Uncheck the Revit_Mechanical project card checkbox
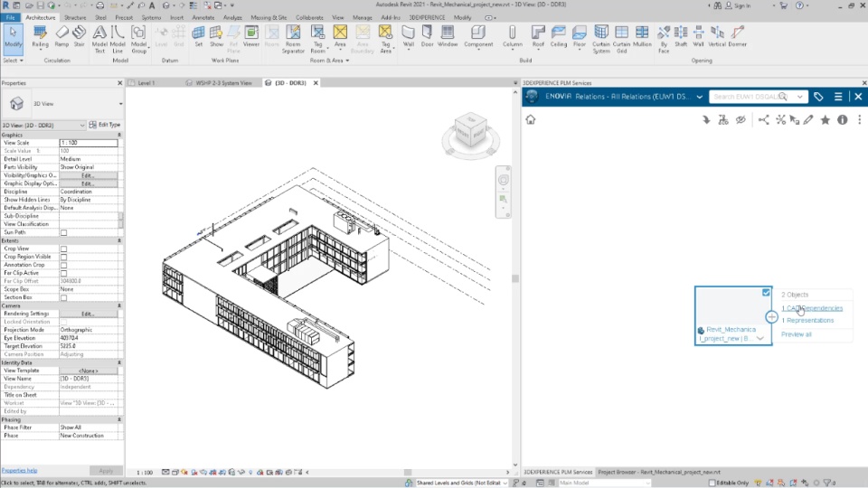Image resolution: width=868 pixels, height=488 pixels. point(766,292)
